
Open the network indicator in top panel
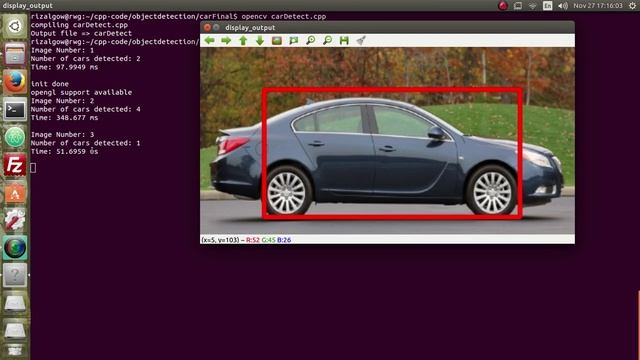532,6
